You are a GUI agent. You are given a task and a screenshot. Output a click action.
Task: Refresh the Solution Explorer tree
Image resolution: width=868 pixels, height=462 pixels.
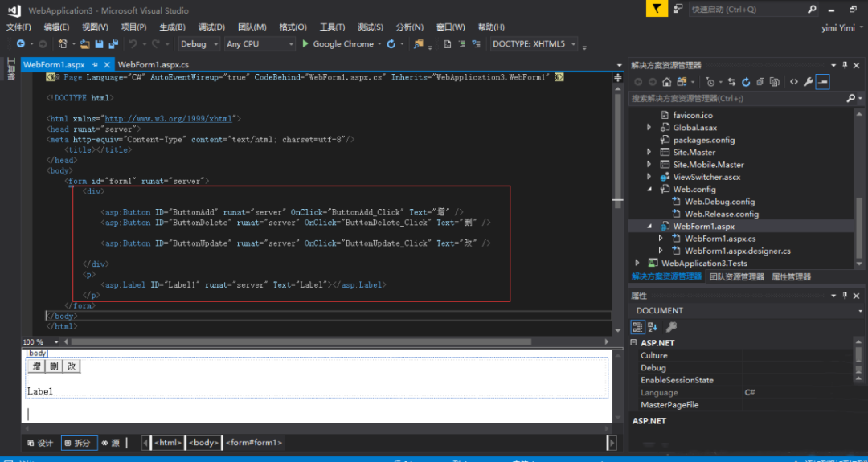pyautogui.click(x=746, y=82)
